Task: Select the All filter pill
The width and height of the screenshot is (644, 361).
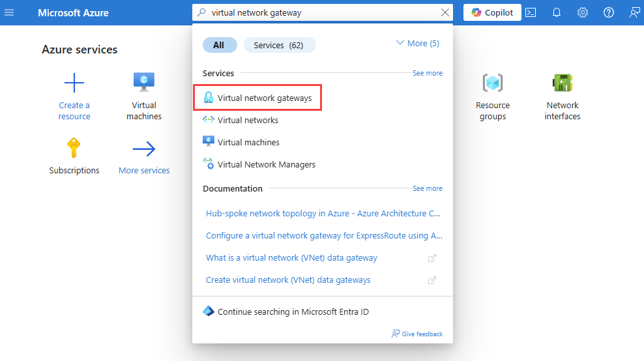Action: coord(220,45)
